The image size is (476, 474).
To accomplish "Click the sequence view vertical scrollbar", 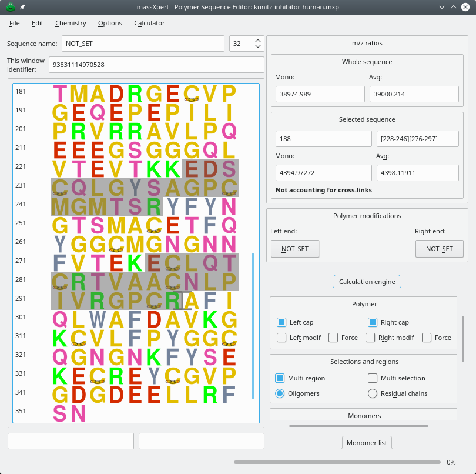I will coord(253,326).
